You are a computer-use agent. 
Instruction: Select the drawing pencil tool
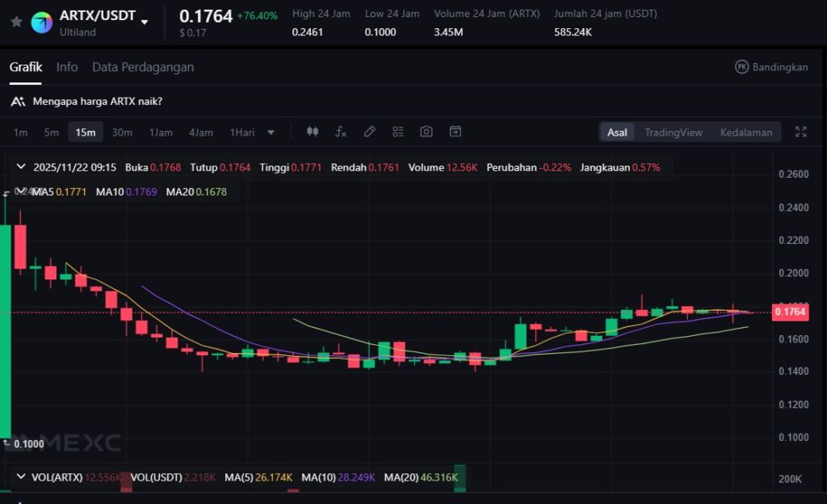click(369, 132)
